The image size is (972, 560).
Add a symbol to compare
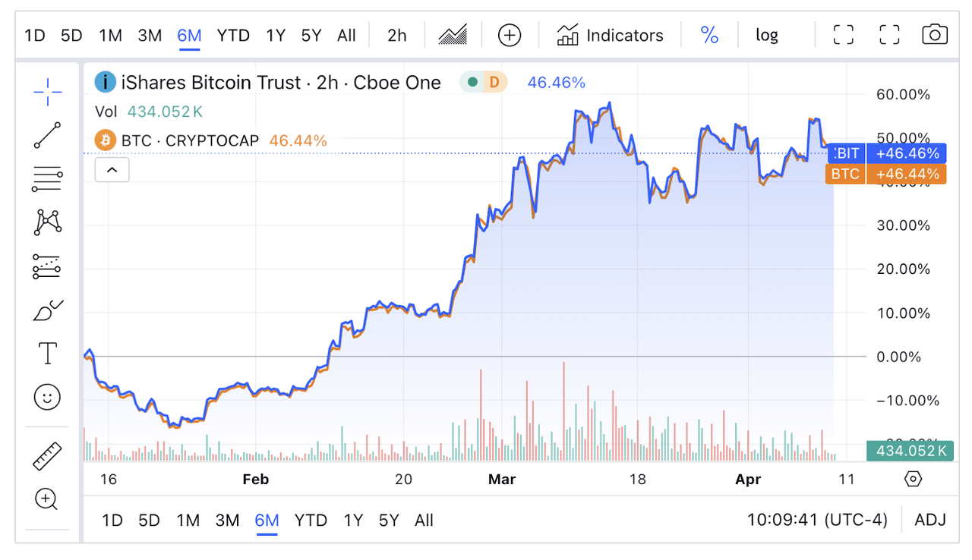[510, 35]
